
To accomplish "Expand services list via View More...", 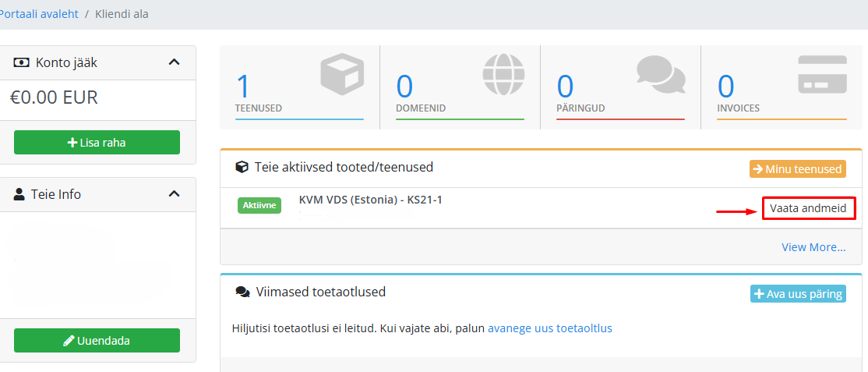I will (813, 247).
